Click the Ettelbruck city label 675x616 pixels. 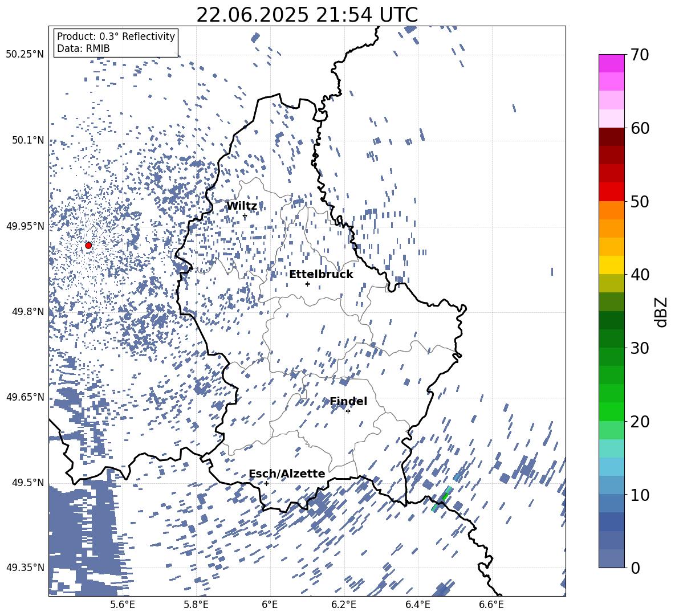pos(321,275)
